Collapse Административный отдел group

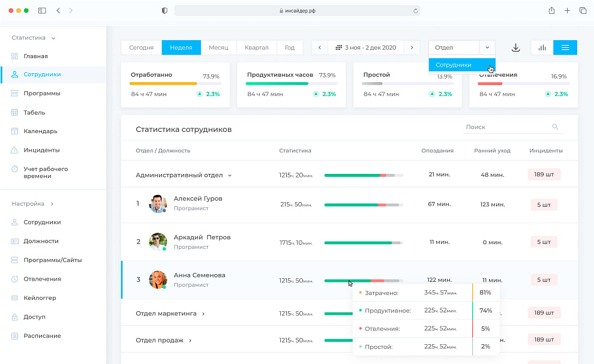point(229,176)
